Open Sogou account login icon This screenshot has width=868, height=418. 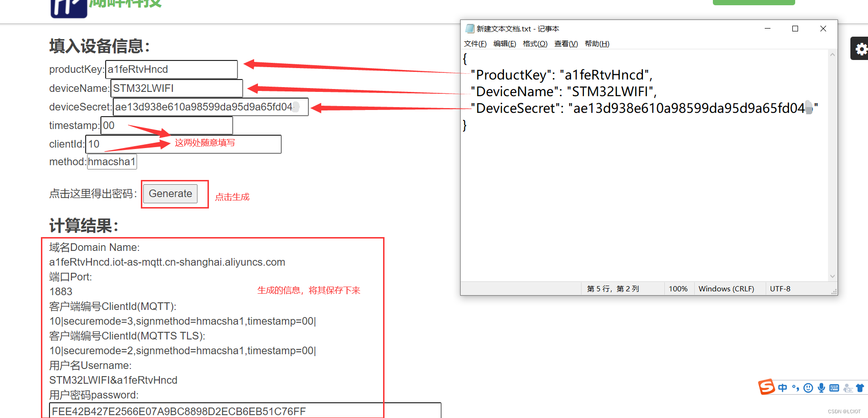(848, 388)
